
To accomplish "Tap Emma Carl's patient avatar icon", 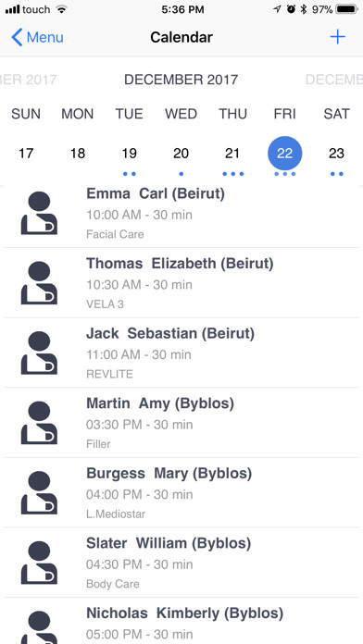I will [x=39, y=213].
